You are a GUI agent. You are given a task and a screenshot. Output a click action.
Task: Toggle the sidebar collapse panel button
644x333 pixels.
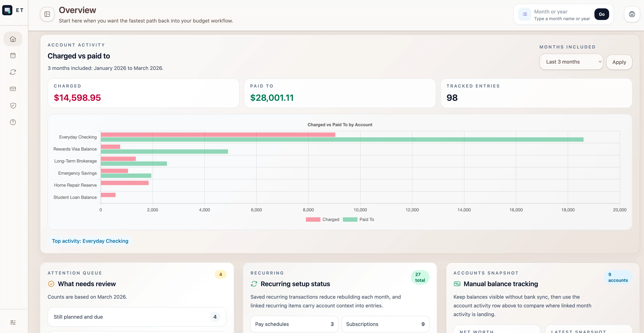click(x=47, y=14)
